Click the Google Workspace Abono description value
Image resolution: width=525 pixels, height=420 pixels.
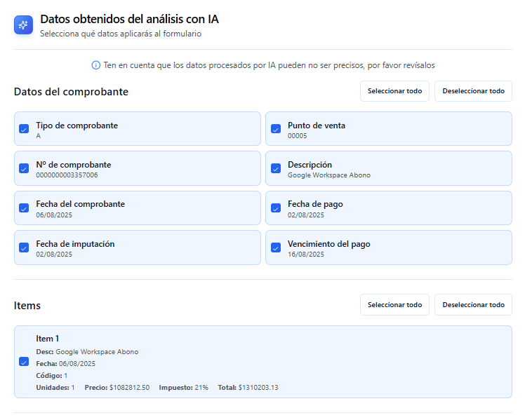(328, 175)
